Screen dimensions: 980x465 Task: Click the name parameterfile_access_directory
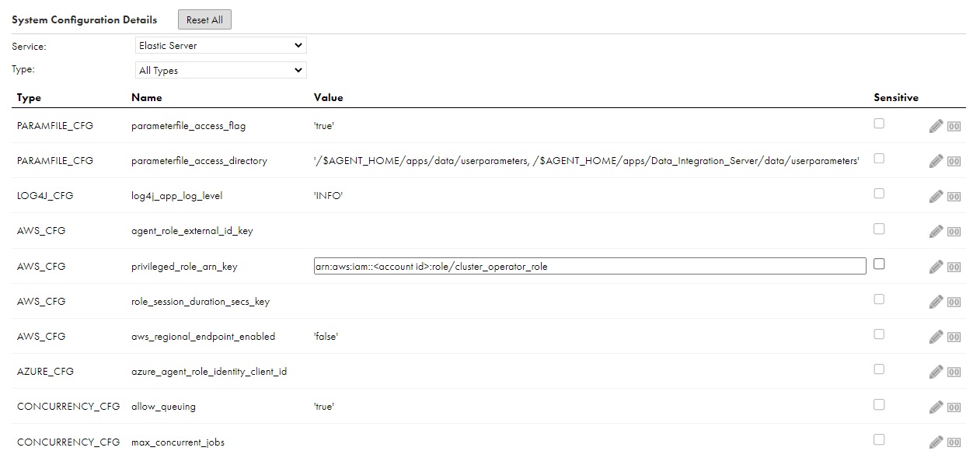199,161
